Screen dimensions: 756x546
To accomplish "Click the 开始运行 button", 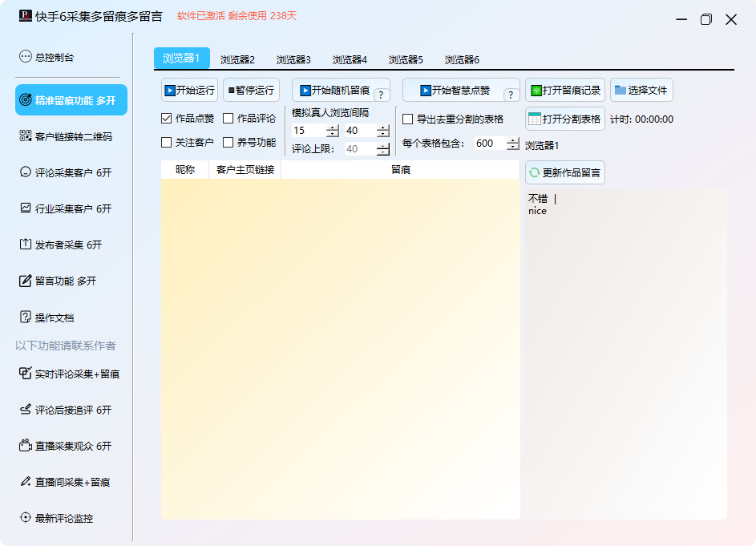I will click(189, 91).
